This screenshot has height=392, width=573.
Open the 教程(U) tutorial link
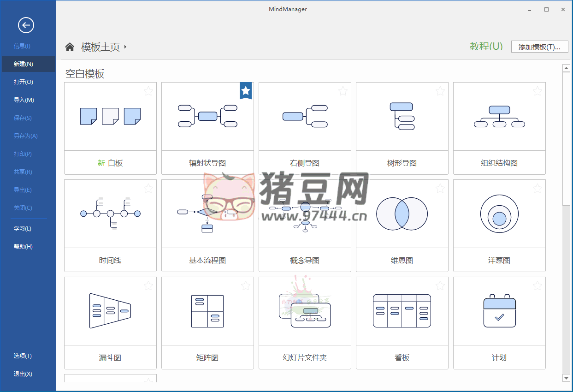[x=486, y=46]
